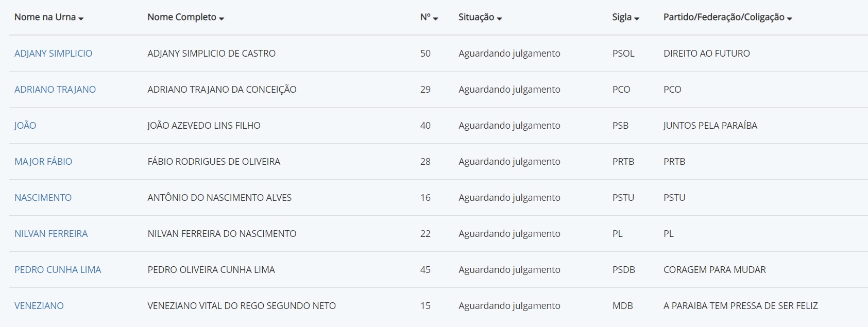Click the Partido/Federação/Coligação header text
The width and height of the screenshot is (868, 327).
(724, 17)
